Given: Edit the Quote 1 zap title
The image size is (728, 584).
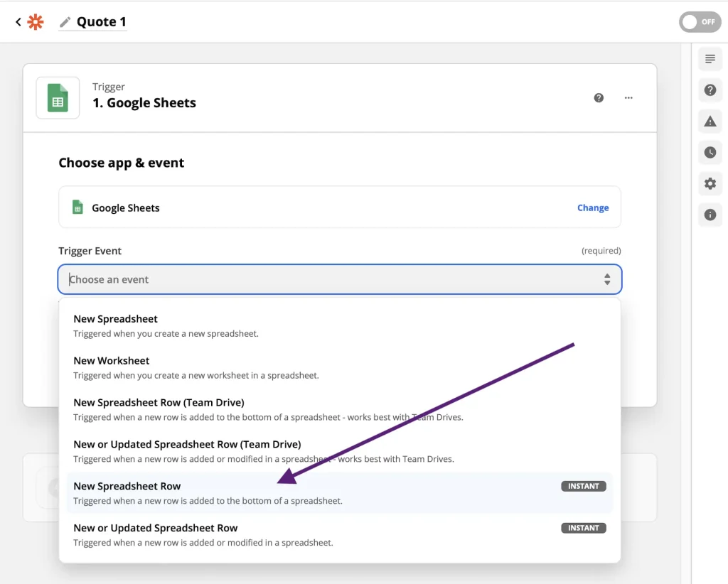Looking at the screenshot, I should point(101,22).
